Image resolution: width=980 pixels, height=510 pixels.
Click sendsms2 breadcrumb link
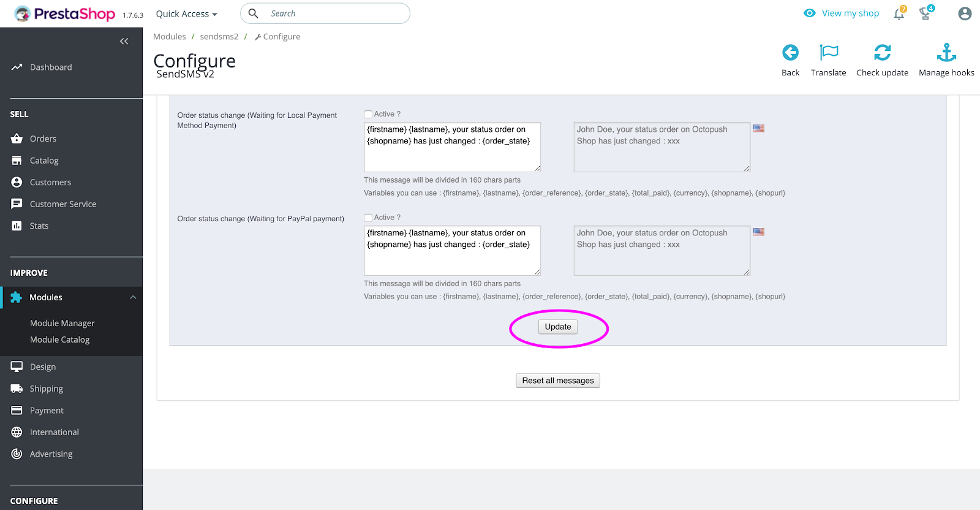219,37
